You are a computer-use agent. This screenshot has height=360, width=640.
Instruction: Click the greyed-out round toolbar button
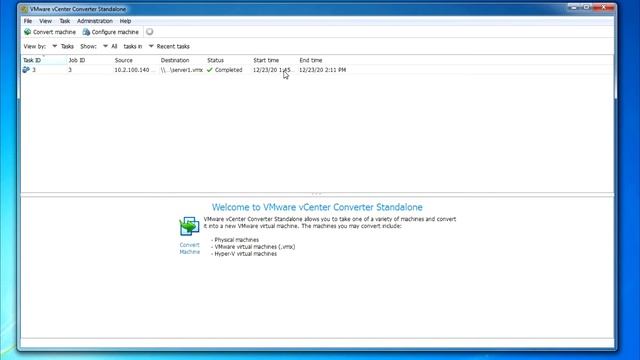click(150, 31)
